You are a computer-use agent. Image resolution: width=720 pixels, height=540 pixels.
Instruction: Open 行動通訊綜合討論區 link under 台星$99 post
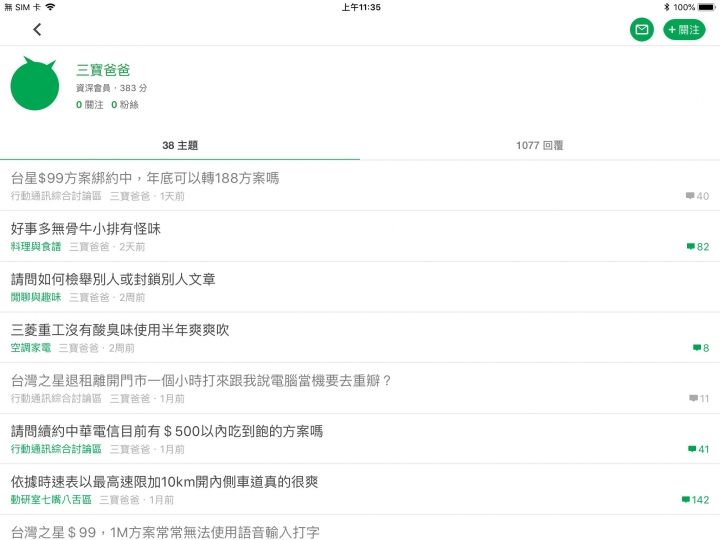point(56,196)
